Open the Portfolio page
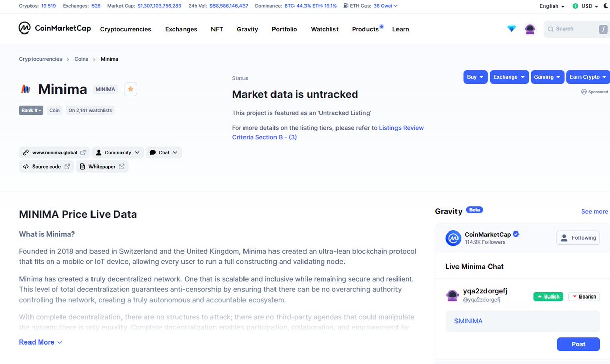Screen dimensions: 610x364 284,29
